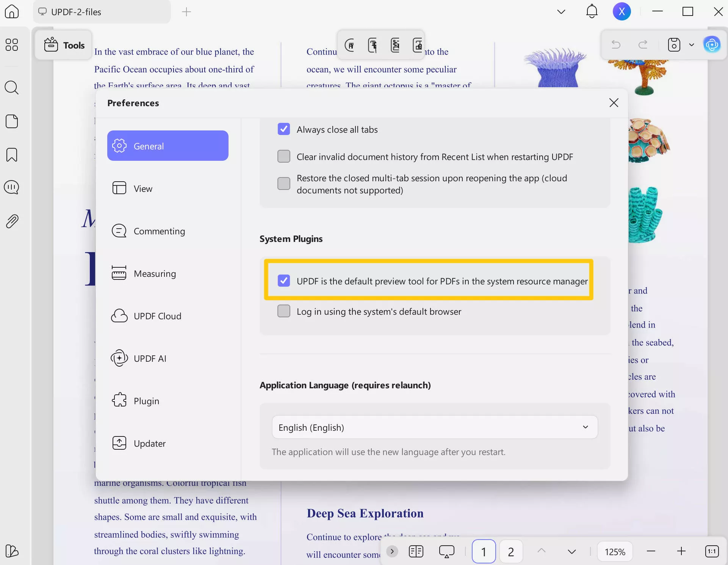Open the comment panel icon in sidebar

(11, 187)
